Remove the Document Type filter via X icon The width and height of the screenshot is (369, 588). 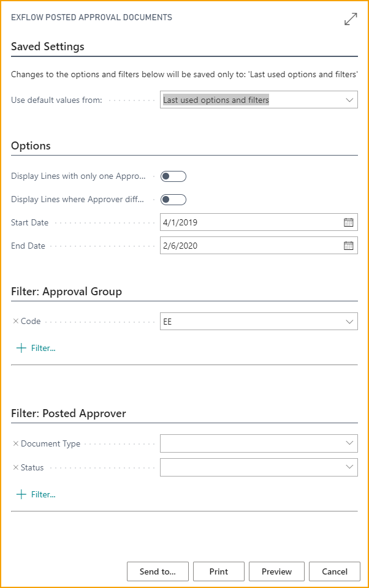click(x=16, y=443)
